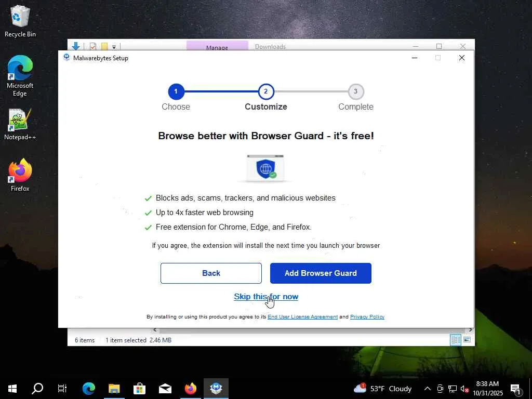The image size is (532, 399).
Task: Open the End User License Agreement link
Action: click(x=303, y=316)
